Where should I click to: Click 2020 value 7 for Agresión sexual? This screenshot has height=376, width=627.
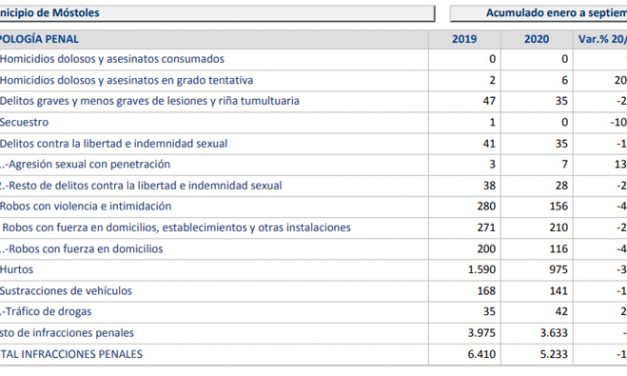coord(564,164)
